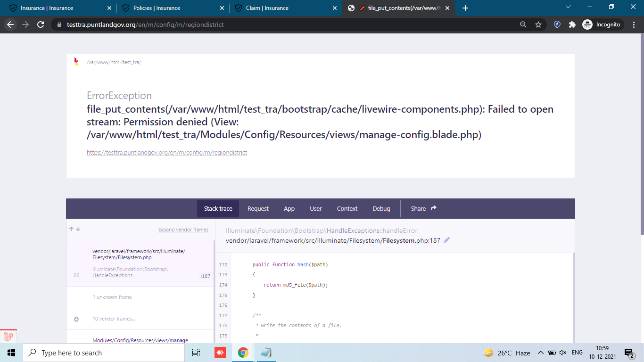The image size is (644, 362).
Task: Click Expand vendor frames link
Action: pyautogui.click(x=183, y=230)
